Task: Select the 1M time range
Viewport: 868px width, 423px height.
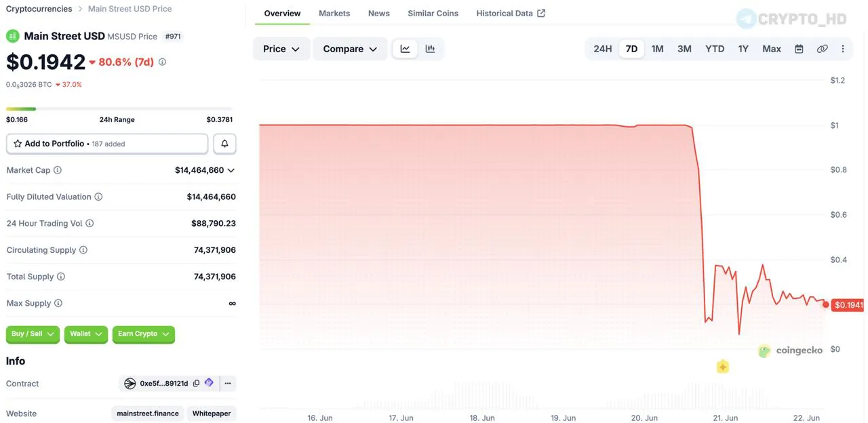Action: pos(658,49)
